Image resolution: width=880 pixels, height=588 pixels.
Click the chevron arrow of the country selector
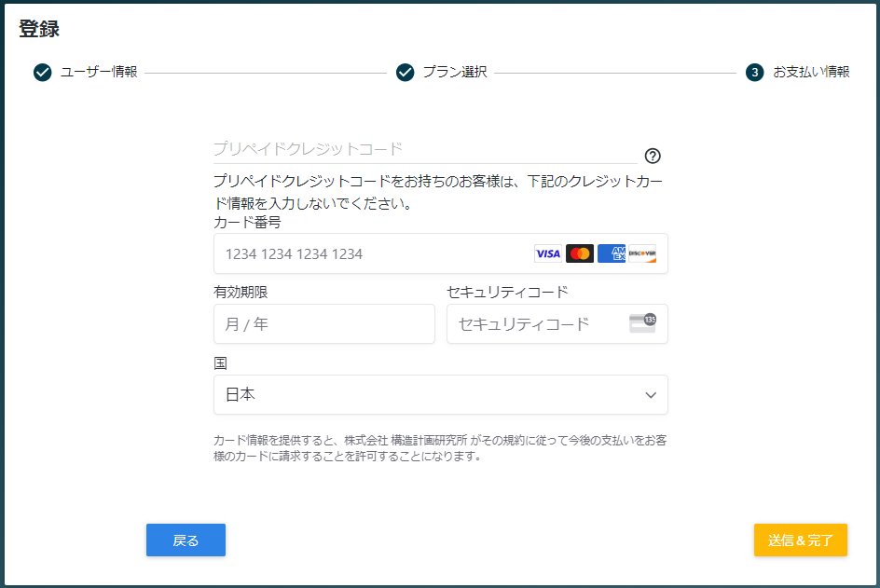[651, 395]
